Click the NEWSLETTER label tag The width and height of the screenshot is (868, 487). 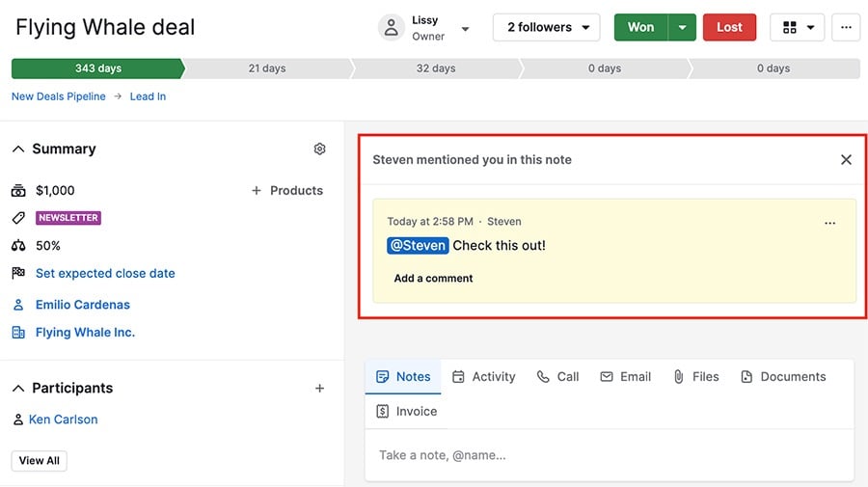[x=68, y=218]
